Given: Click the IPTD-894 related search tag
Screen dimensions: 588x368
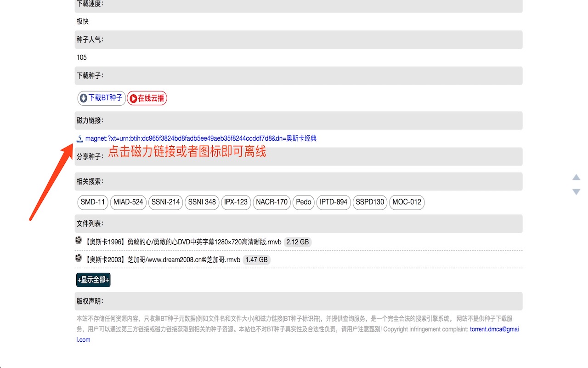Looking at the screenshot, I should [x=334, y=202].
